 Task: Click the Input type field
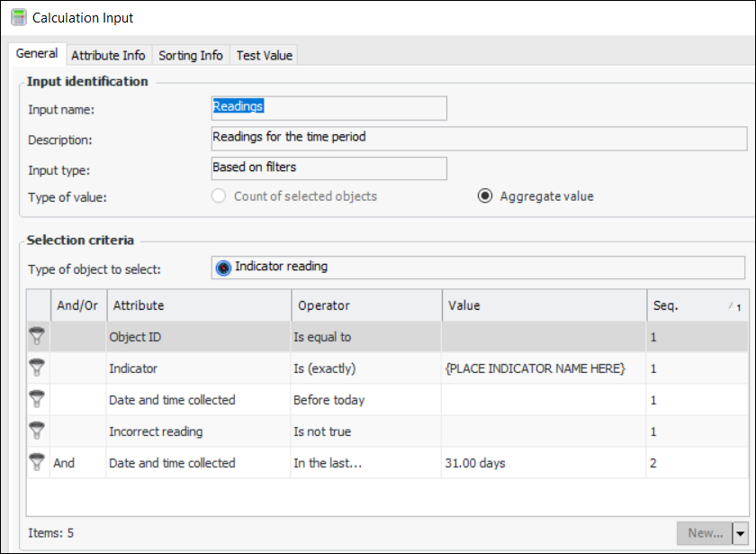point(328,168)
